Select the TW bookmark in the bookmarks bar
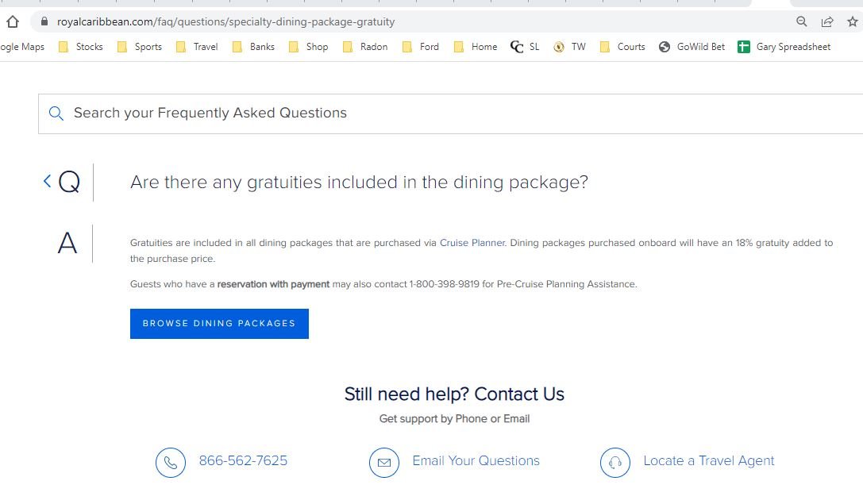Image resolution: width=863 pixels, height=504 pixels. pyautogui.click(x=570, y=46)
